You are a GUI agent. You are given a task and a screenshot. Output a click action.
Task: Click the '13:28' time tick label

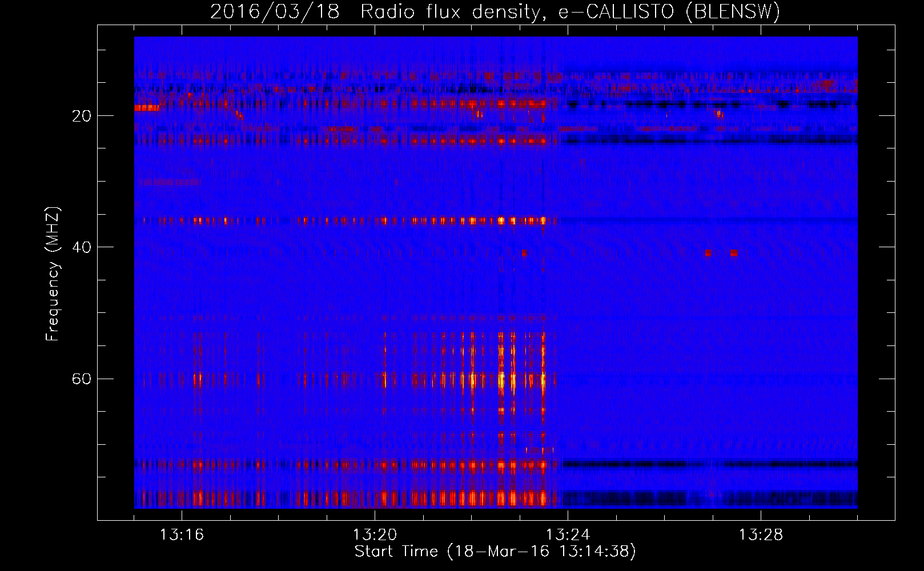click(x=761, y=535)
